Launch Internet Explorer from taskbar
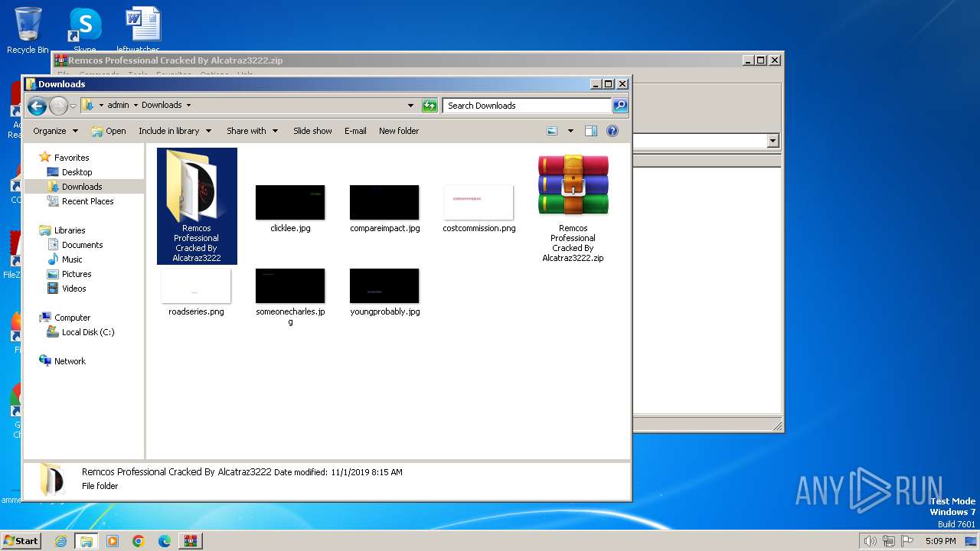The width and height of the screenshot is (980, 551). (x=61, y=541)
